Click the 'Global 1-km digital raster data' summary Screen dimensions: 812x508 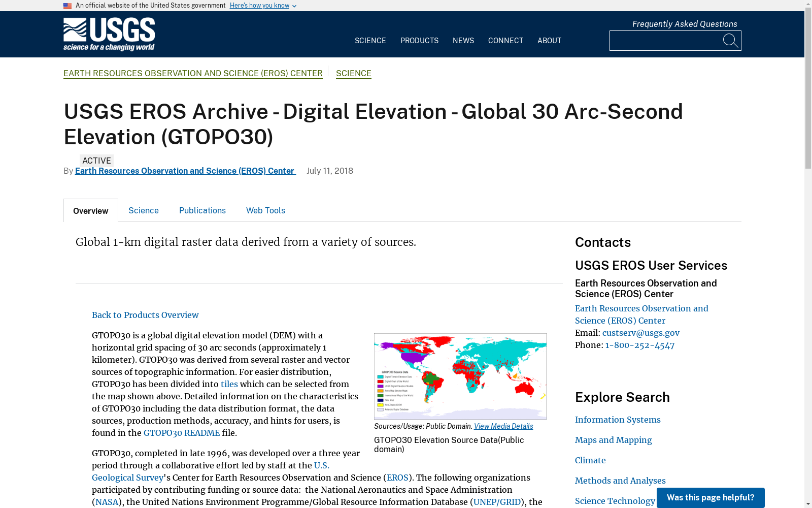pyautogui.click(x=246, y=242)
